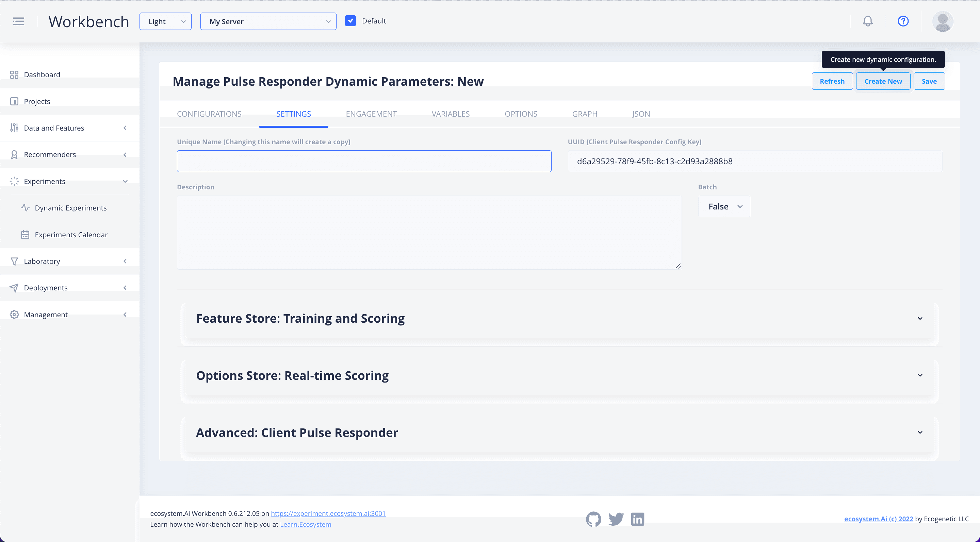
Task: Toggle the Default checkbox
Action: click(350, 21)
